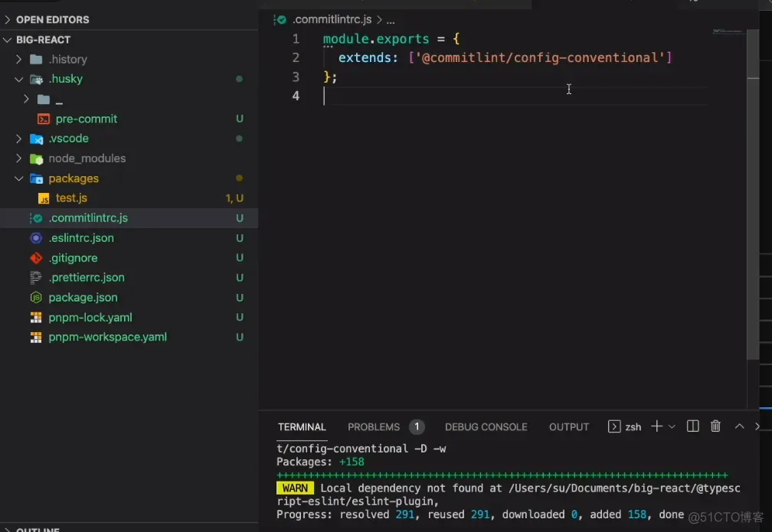Collapse the .husky folder chevron

[18, 80]
